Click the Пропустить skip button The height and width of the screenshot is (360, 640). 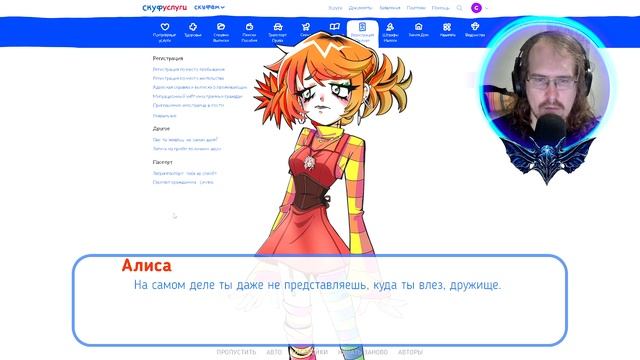(236, 352)
